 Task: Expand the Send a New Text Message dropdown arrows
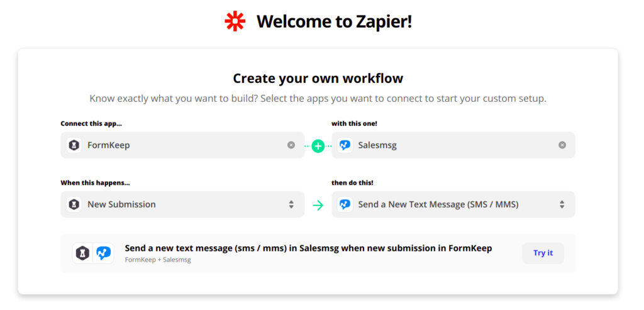click(562, 204)
